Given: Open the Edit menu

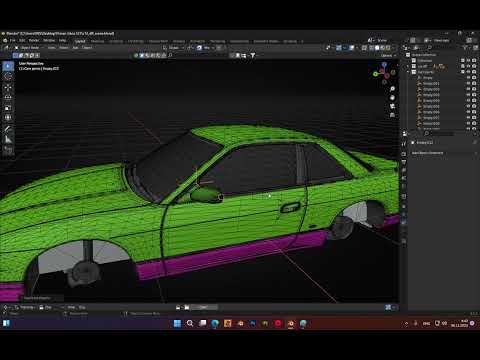Looking at the screenshot, I should 22,40.
